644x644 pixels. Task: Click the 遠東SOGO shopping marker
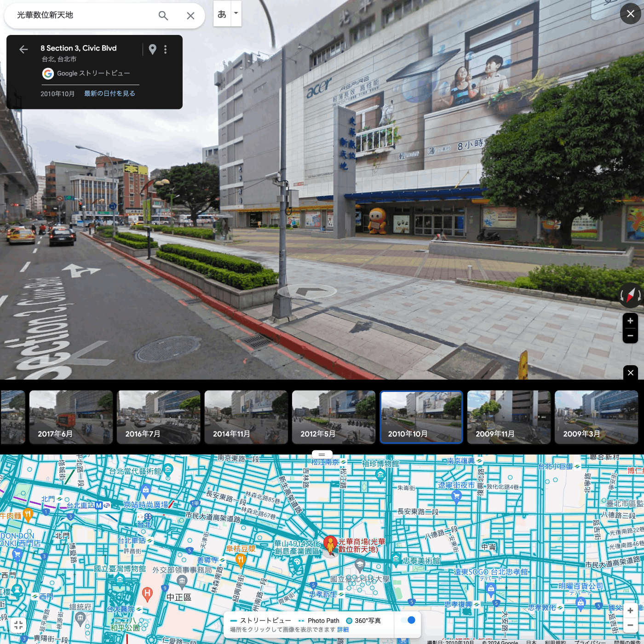point(491,588)
